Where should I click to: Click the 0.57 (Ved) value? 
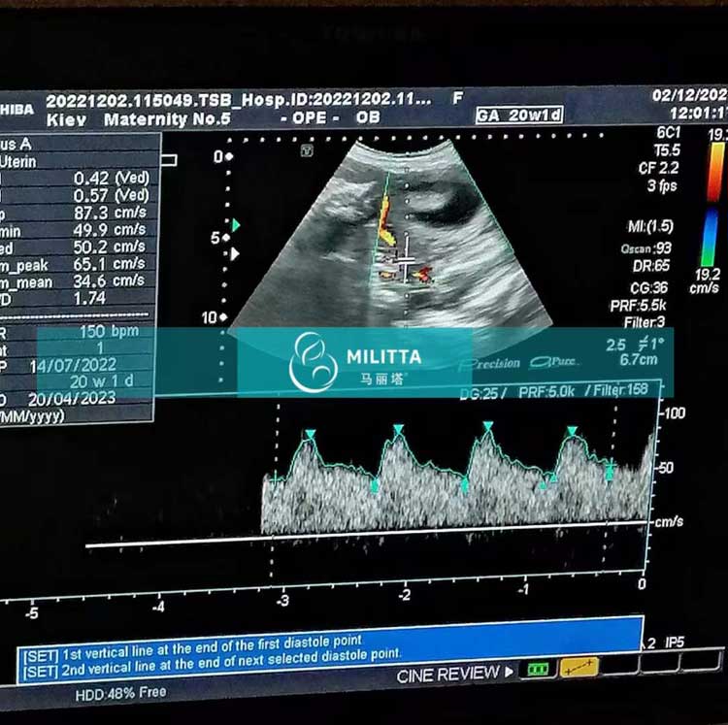(x=112, y=195)
